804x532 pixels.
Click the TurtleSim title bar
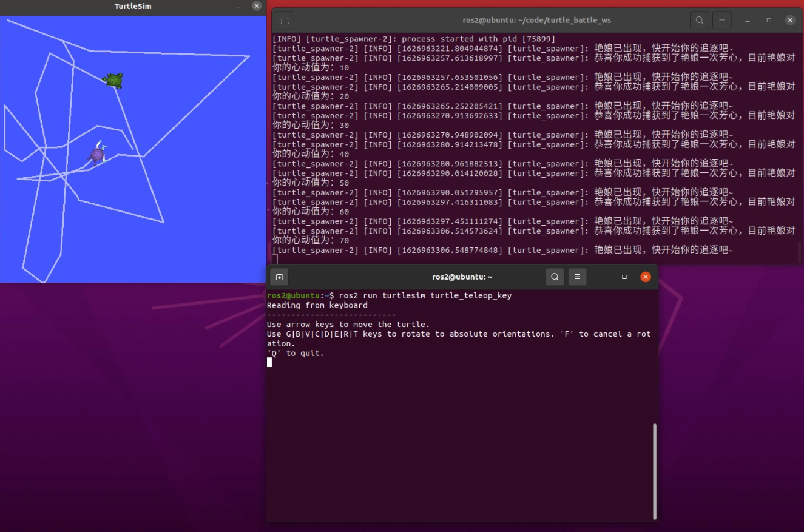pos(133,7)
